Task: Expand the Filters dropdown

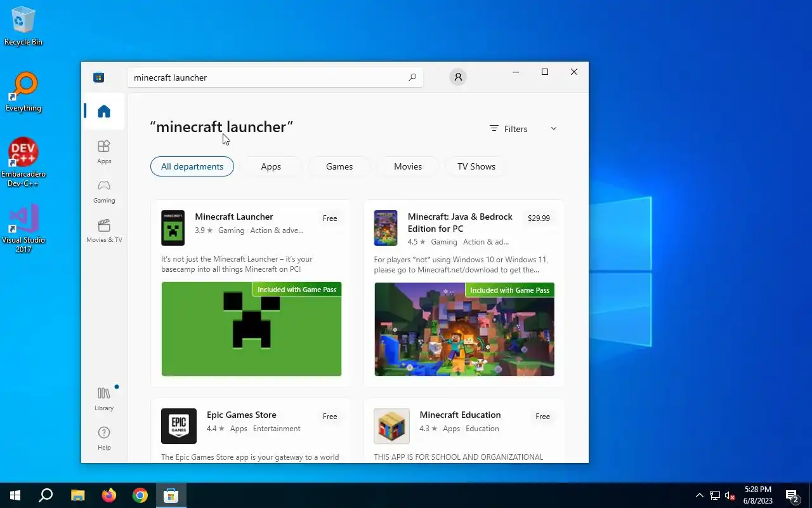Action: tap(523, 129)
